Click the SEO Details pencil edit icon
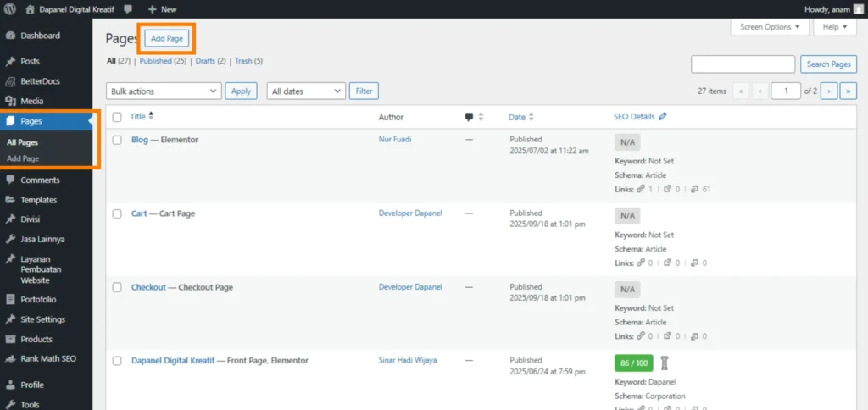 [x=663, y=117]
